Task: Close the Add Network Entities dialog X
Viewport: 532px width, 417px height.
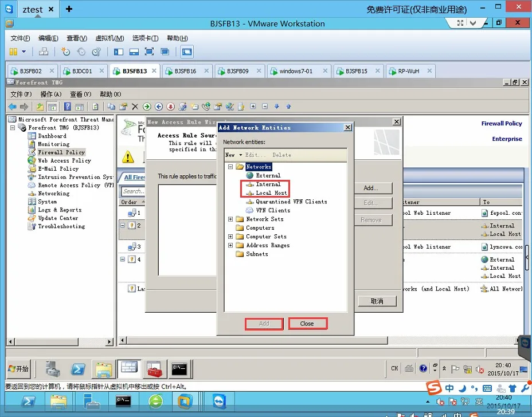Action: 348,128
